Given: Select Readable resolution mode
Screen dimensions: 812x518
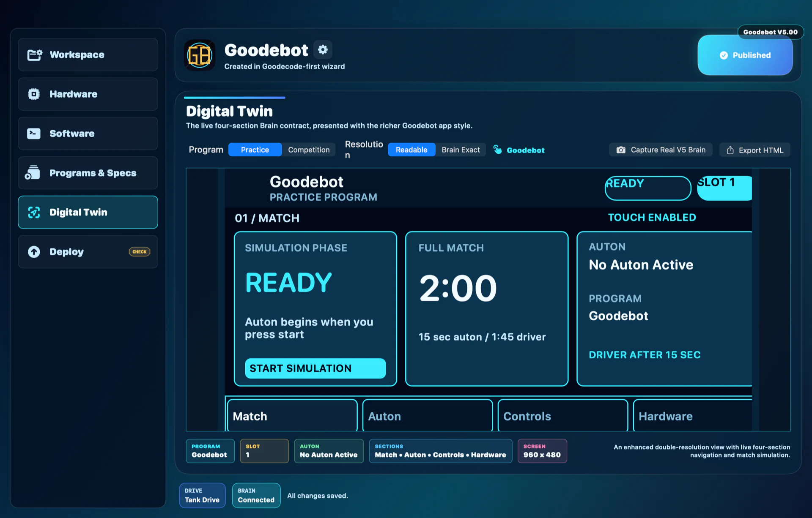Looking at the screenshot, I should [x=411, y=150].
